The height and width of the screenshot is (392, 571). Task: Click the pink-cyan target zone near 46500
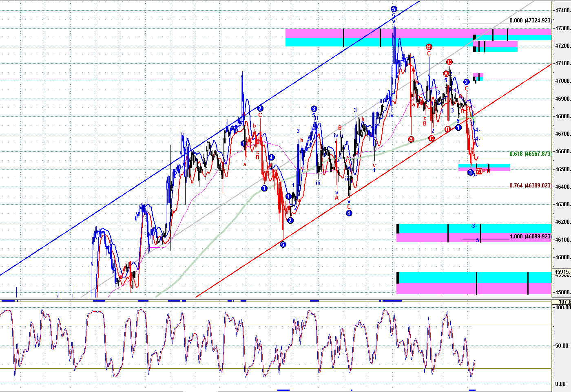(x=484, y=167)
